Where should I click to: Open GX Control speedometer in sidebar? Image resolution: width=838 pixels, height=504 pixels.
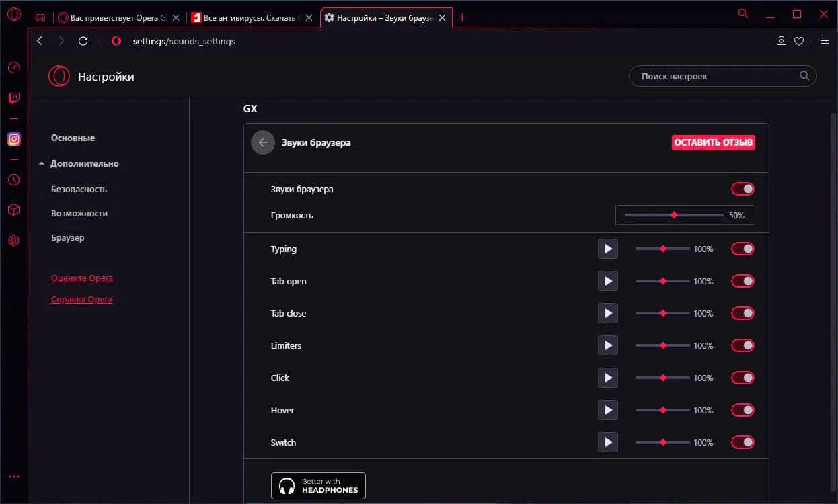click(13, 67)
